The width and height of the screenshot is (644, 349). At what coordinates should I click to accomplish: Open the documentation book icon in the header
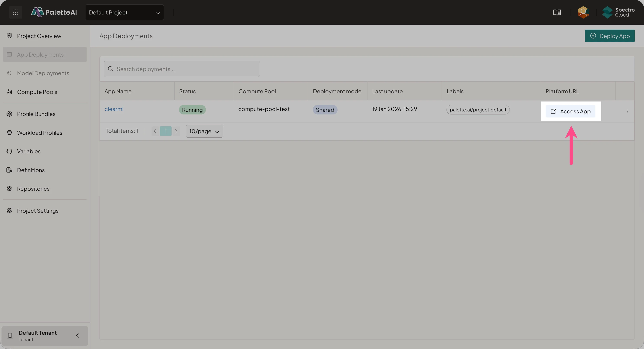click(557, 12)
